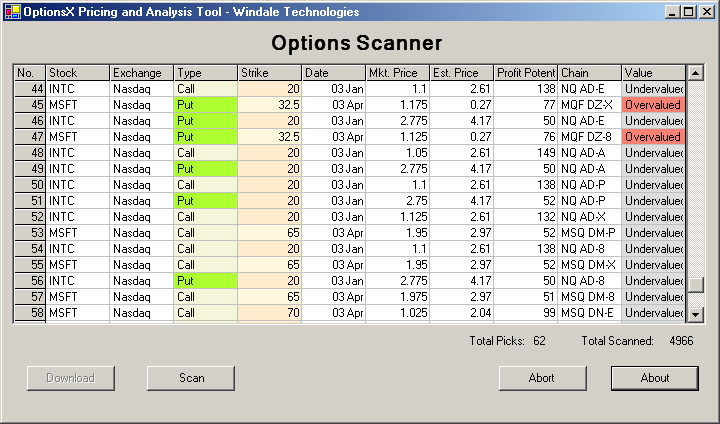Select row header number 53
The width and height of the screenshot is (720, 424).
pos(30,233)
